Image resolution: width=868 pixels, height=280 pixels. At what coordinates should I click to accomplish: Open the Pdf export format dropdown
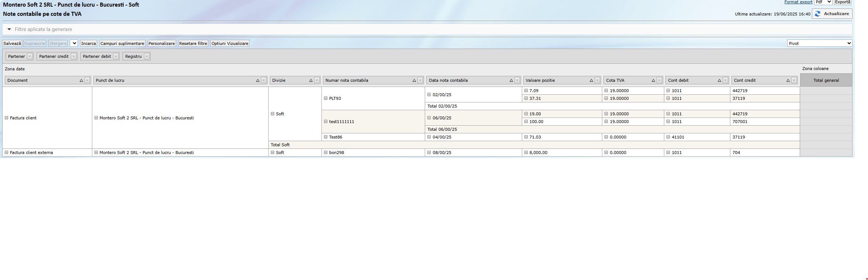click(823, 2)
